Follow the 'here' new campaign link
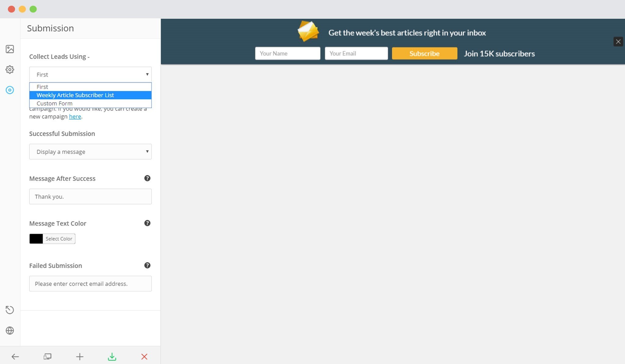 tap(75, 116)
